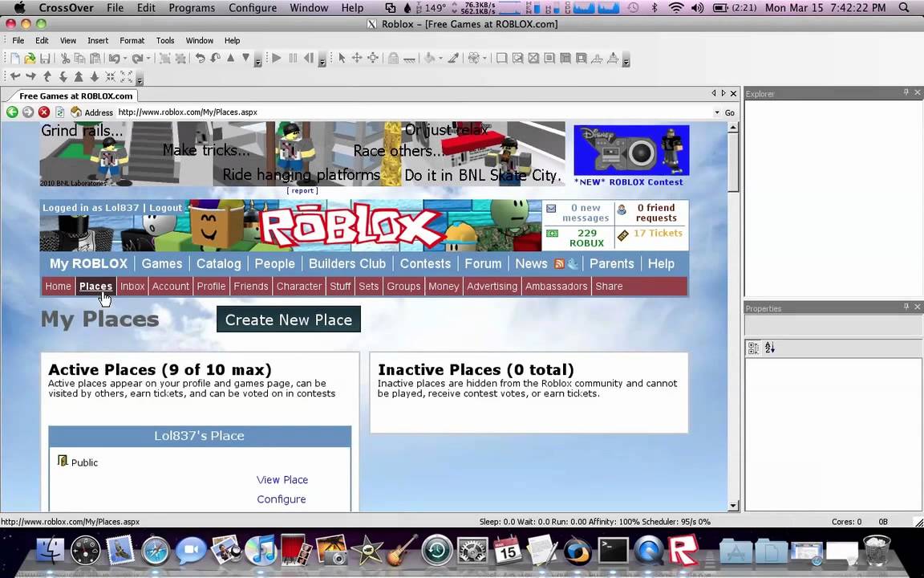Screen dimensions: 924x578
Task: Open the paint bucket color dropdown arrow
Action: tap(441, 59)
